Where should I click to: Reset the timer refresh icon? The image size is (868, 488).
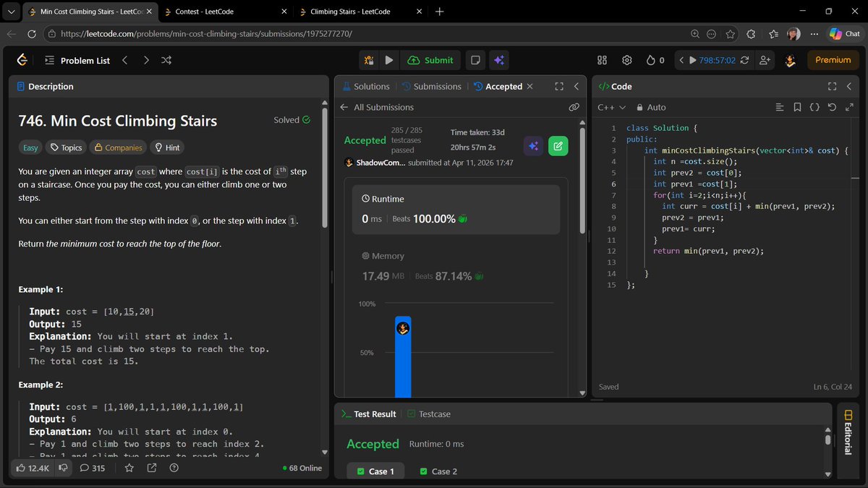coord(744,60)
